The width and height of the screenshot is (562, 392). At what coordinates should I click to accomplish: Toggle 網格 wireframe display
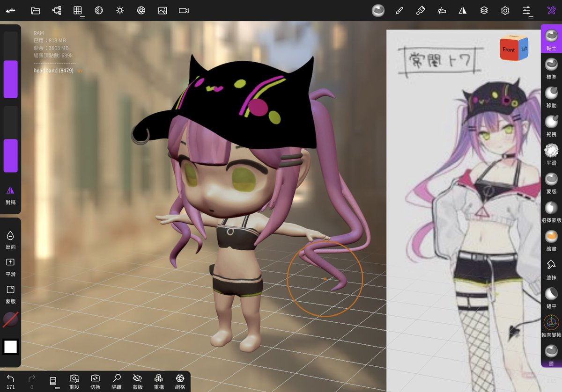click(180, 381)
